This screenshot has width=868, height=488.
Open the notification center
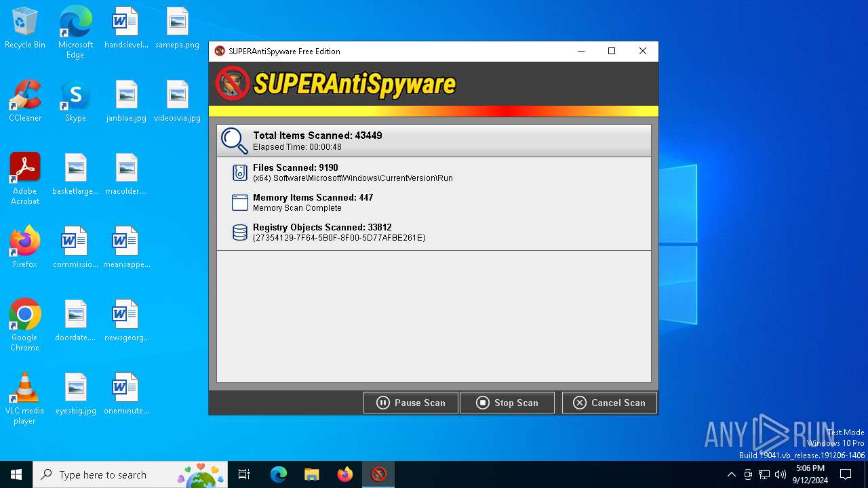click(x=846, y=474)
